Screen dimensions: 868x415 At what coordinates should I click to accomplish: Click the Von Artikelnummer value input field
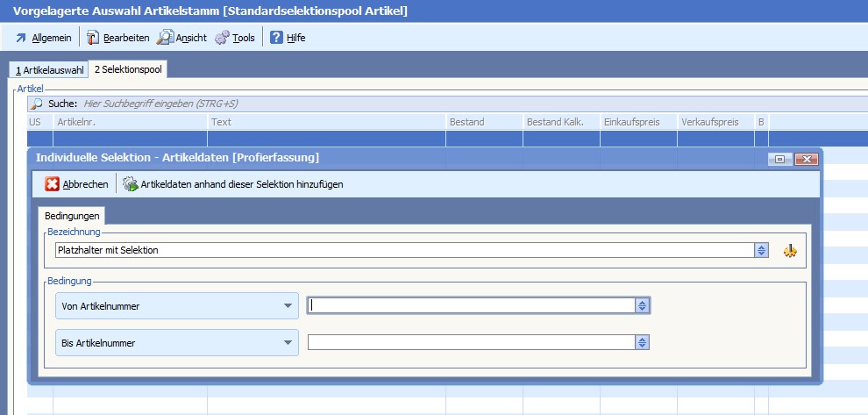click(x=471, y=305)
